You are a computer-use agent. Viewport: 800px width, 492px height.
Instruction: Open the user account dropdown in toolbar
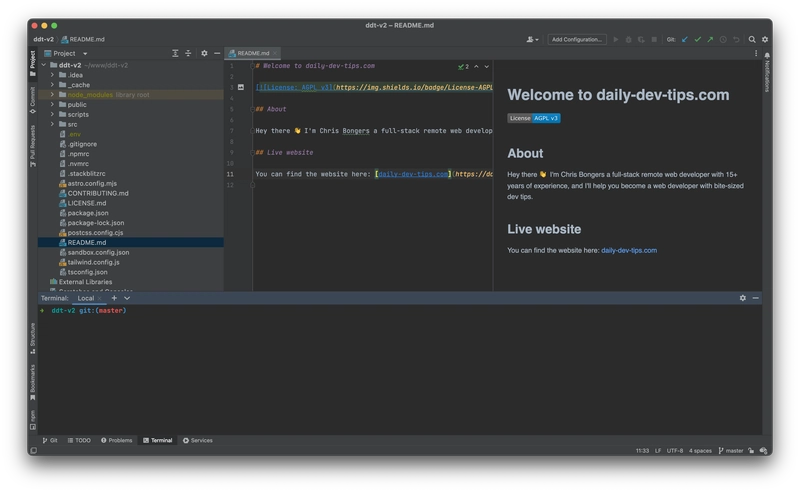[x=532, y=39]
